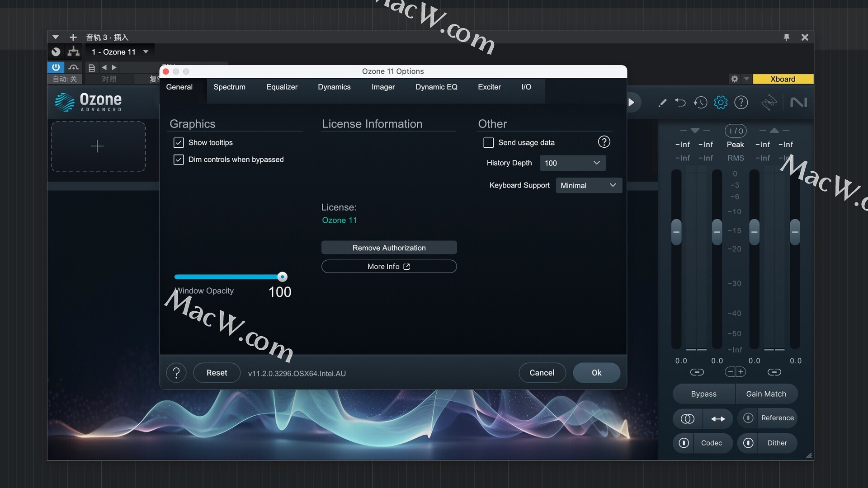
Task: Click the input gain link icon
Action: (x=697, y=372)
